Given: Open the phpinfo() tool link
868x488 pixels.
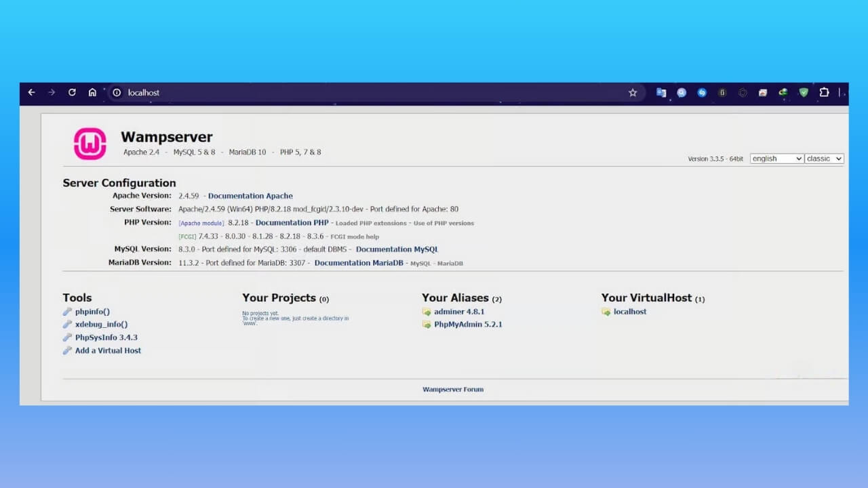Looking at the screenshot, I should coord(92,312).
